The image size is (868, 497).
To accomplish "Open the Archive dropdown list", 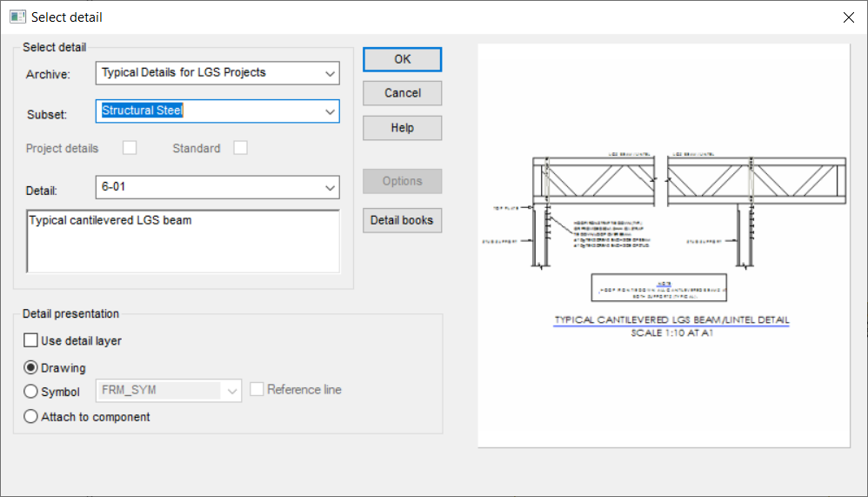I will [x=330, y=73].
